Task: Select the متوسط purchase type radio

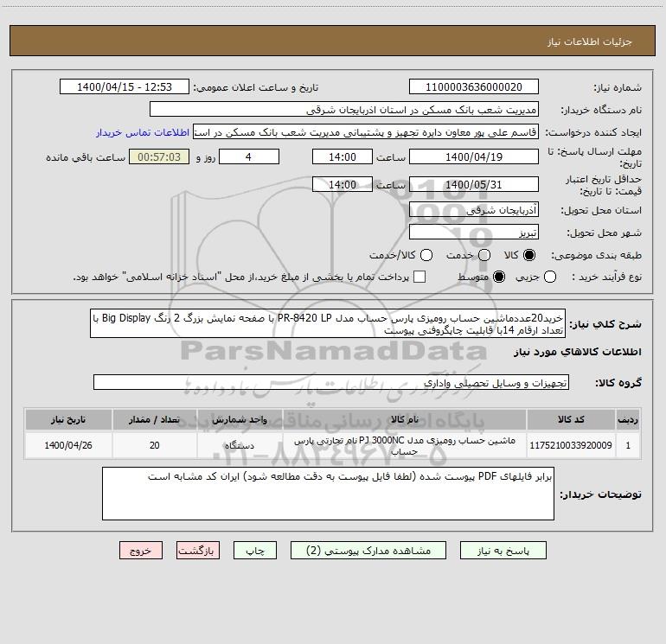Action: [x=499, y=277]
